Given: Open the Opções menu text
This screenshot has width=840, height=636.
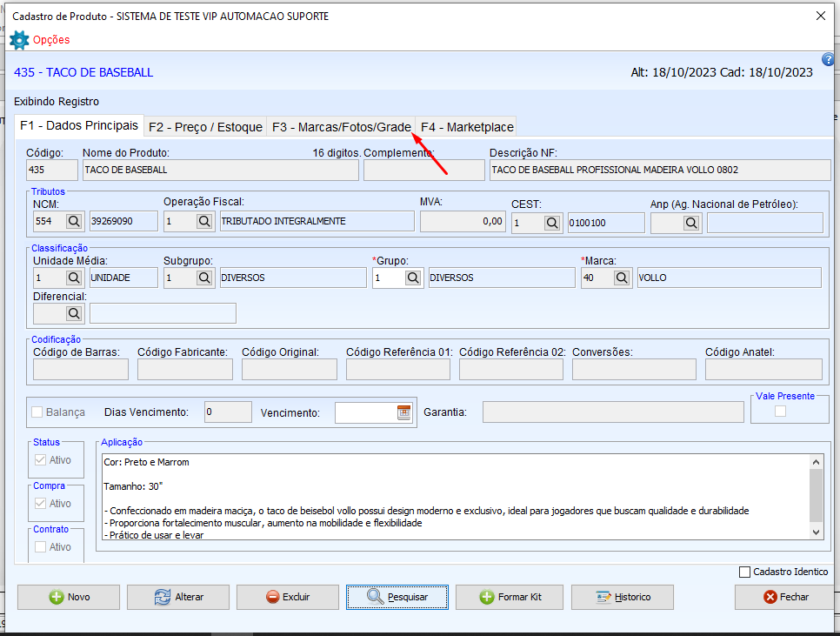Looking at the screenshot, I should pos(51,40).
